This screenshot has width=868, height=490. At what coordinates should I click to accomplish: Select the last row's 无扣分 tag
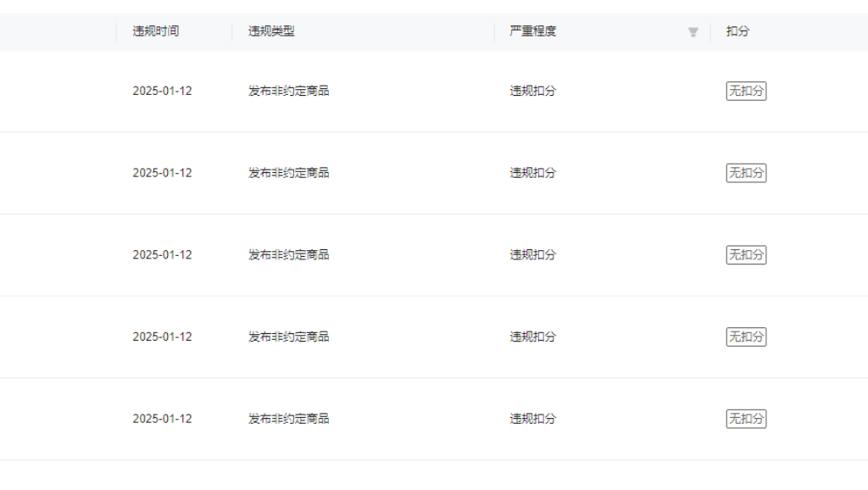(x=746, y=419)
